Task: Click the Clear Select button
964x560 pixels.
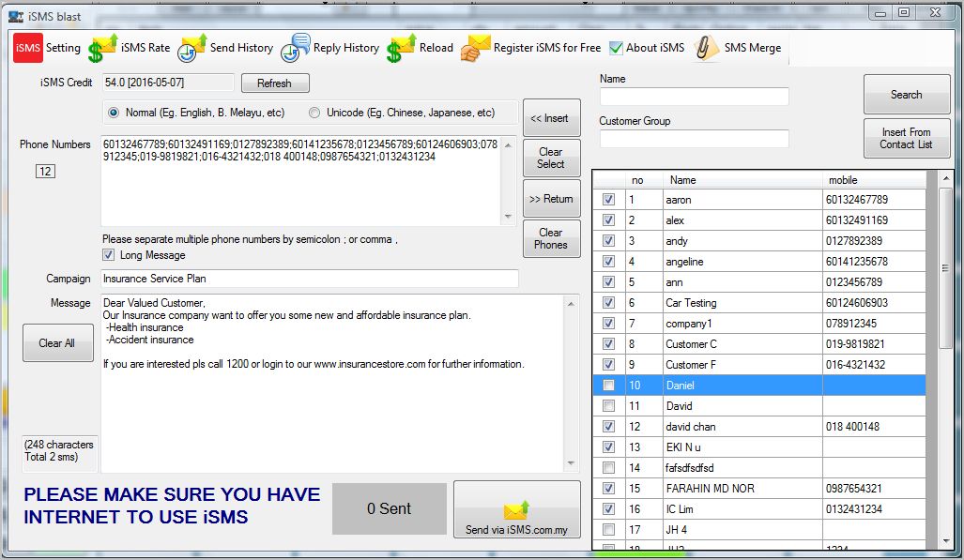Action: click(552, 158)
